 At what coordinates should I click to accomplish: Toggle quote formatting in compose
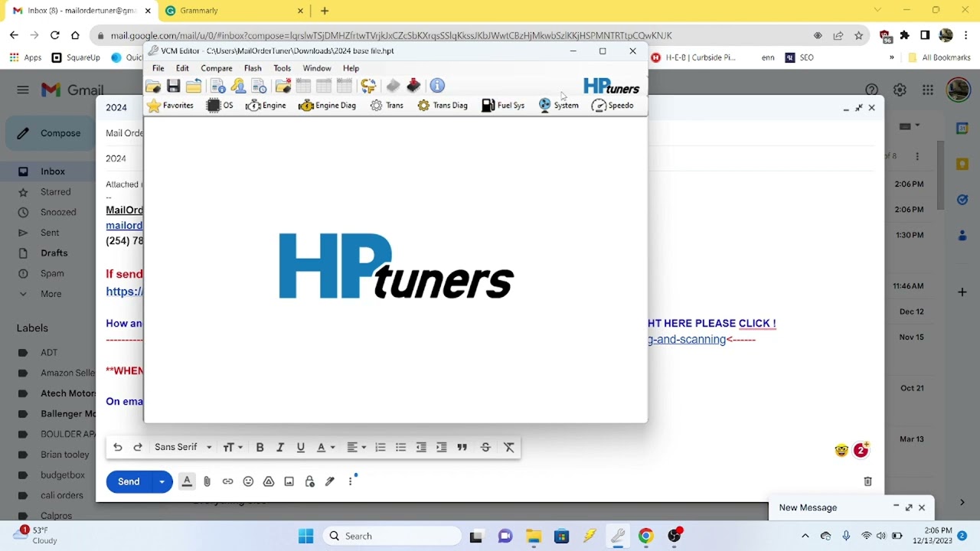[x=462, y=448]
